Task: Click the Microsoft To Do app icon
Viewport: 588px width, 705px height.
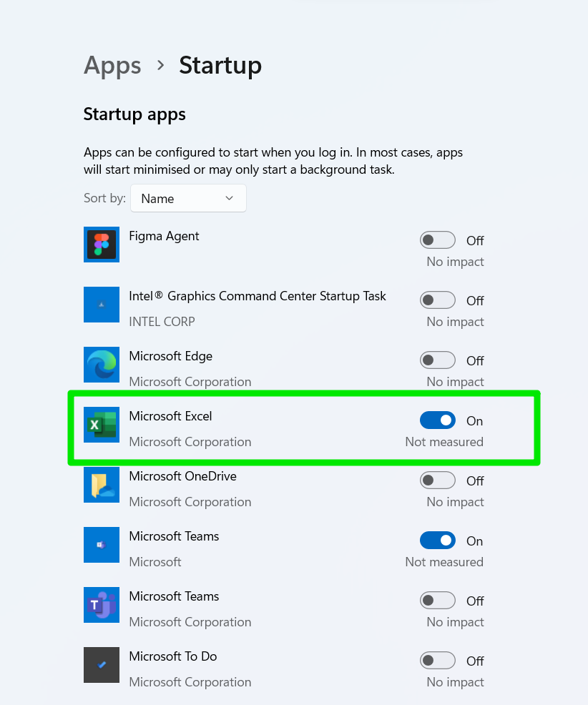Action: point(102,664)
